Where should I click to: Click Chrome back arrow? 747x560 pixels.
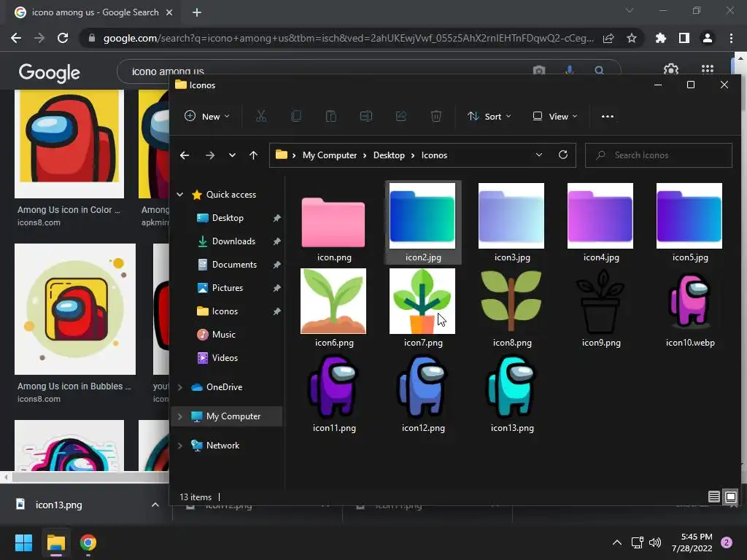[x=16, y=38]
